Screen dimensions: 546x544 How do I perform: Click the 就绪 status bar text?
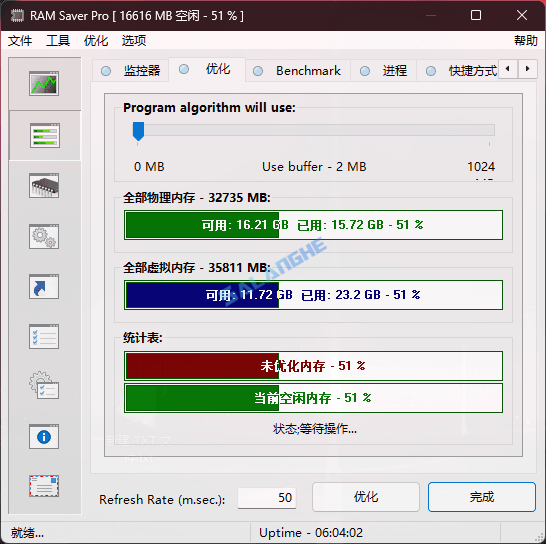27,533
